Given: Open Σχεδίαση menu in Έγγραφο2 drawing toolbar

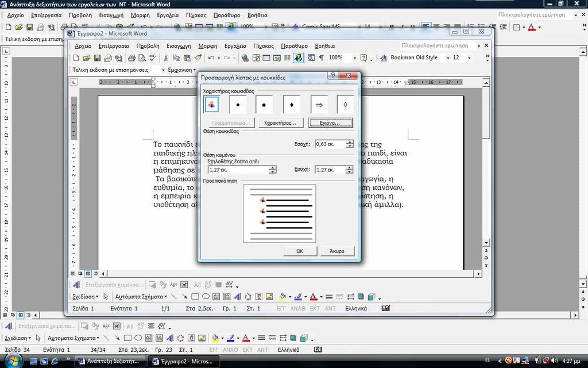Looking at the screenshot, I should point(85,297).
